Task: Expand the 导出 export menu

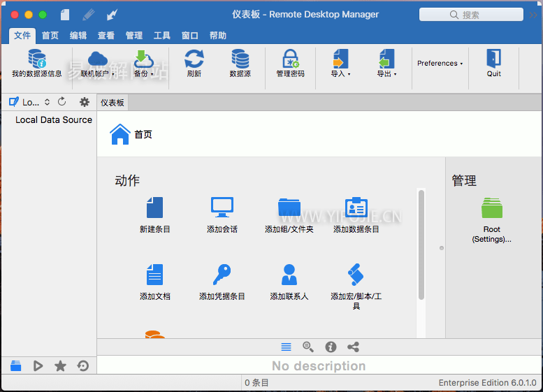Action: (386, 63)
